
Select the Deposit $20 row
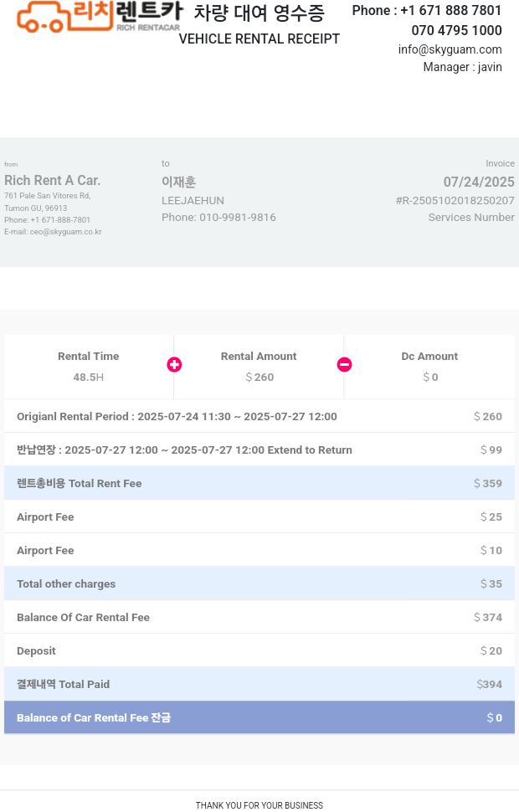coord(259,650)
